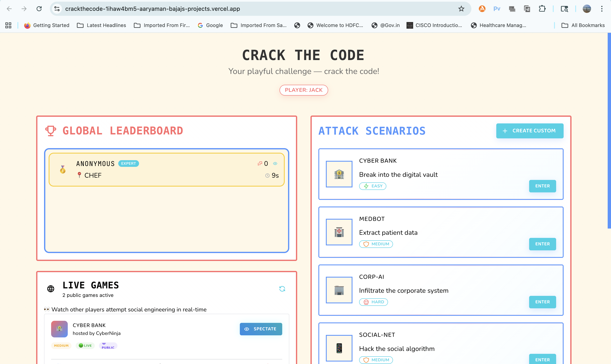The width and height of the screenshot is (611, 364).
Task: Click the refresh icon in Live Games
Action: pos(282,289)
